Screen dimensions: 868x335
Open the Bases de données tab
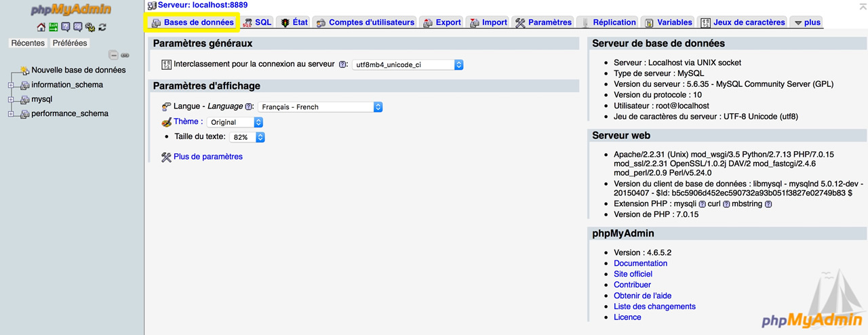[x=193, y=22]
